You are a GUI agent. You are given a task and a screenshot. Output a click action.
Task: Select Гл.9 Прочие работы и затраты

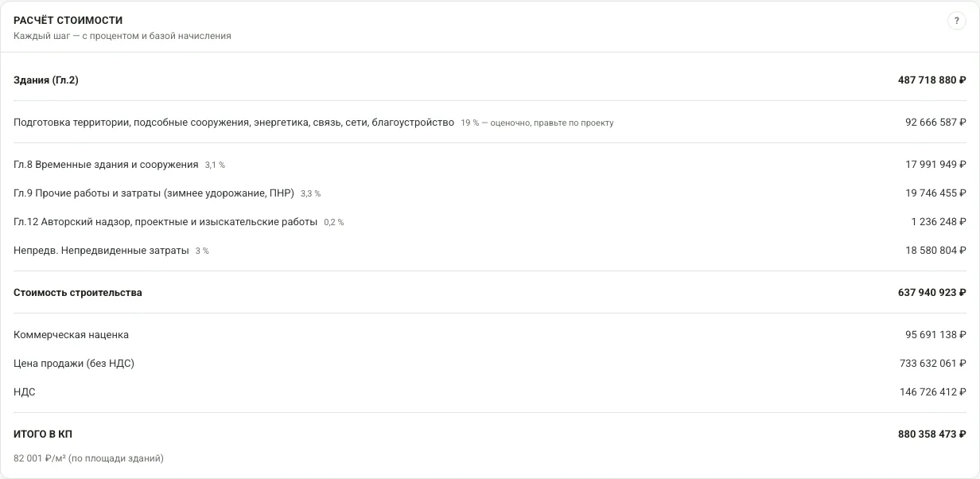click(154, 193)
